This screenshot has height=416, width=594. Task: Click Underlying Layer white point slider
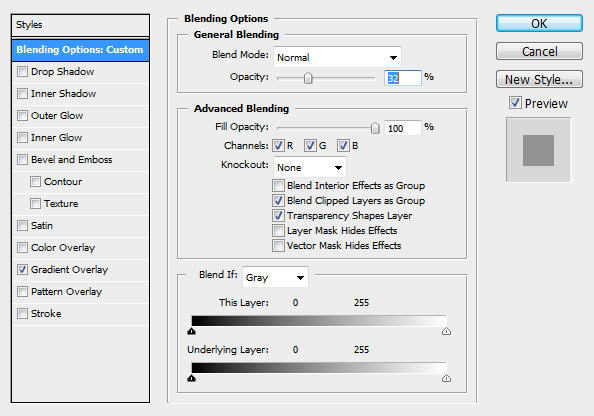tap(446, 378)
